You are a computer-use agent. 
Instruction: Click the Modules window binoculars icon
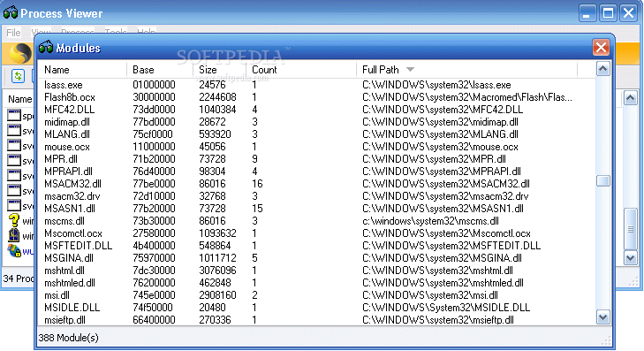coord(46,47)
